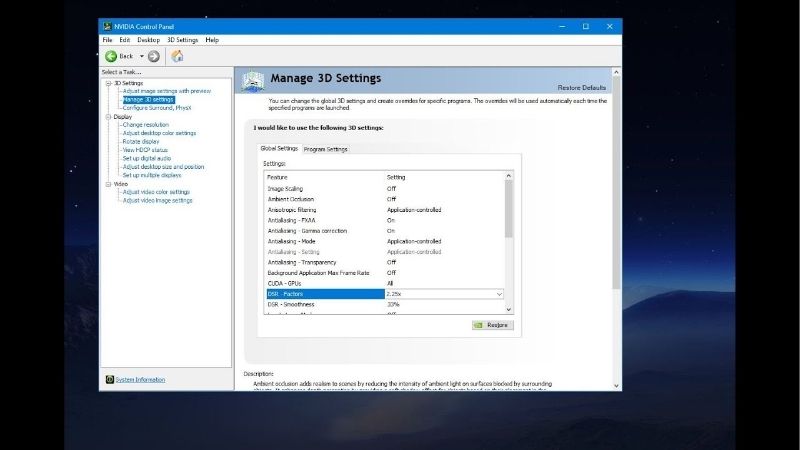Switch to the Global Settings tab
This screenshot has height=450, width=800.
[x=279, y=148]
